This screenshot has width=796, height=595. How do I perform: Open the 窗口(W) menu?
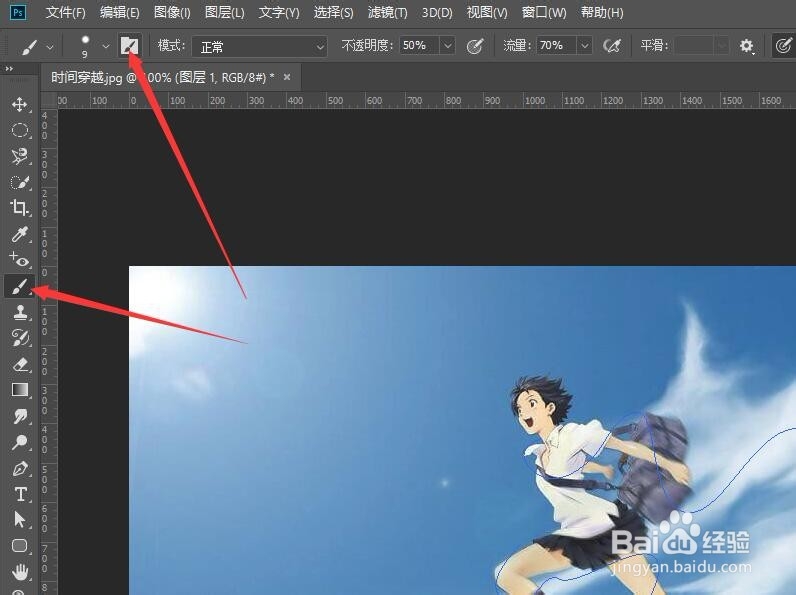point(544,13)
